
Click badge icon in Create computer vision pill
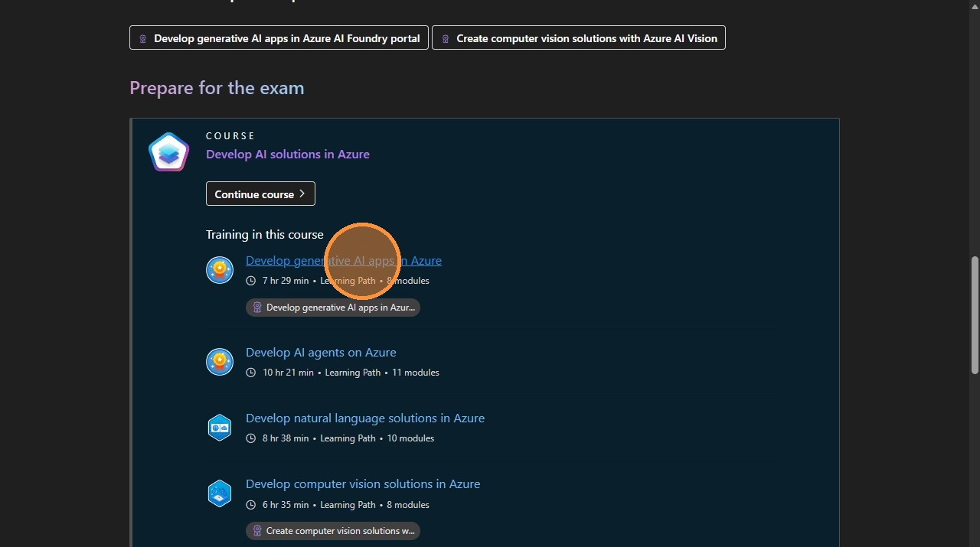click(x=257, y=531)
